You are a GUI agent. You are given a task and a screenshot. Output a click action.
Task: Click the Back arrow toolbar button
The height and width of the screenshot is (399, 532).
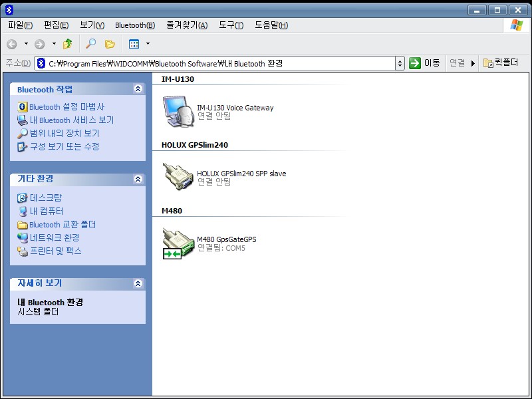click(12, 44)
